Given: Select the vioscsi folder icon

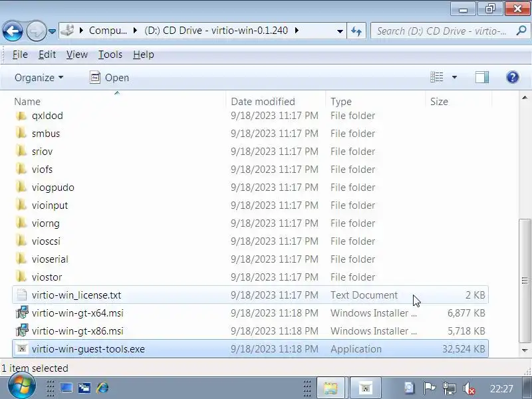Looking at the screenshot, I should pyautogui.click(x=21, y=241).
